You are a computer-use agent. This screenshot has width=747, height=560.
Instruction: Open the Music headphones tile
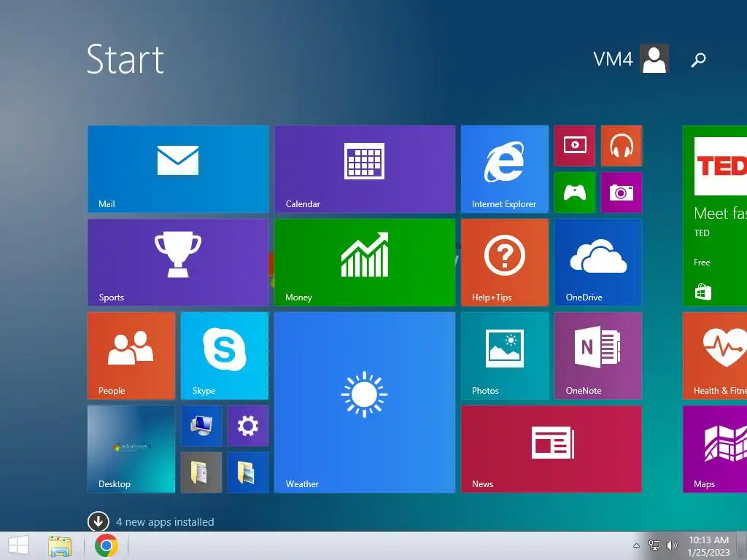622,146
